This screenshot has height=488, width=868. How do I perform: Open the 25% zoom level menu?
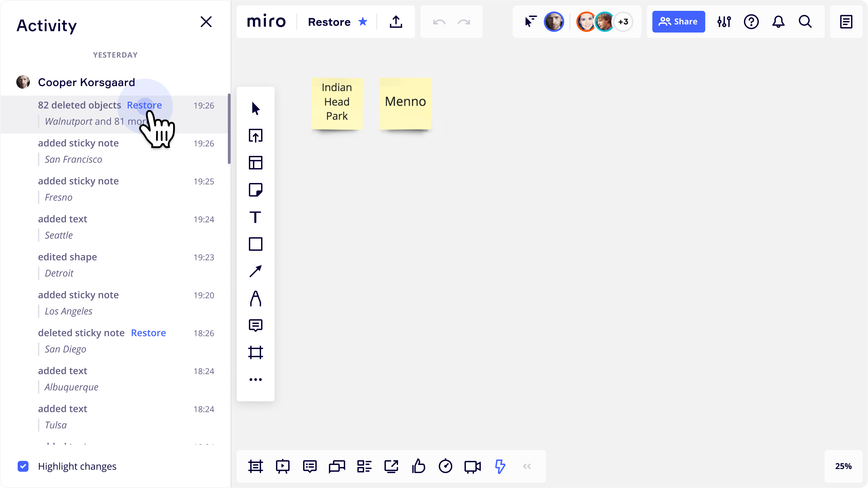point(843,466)
